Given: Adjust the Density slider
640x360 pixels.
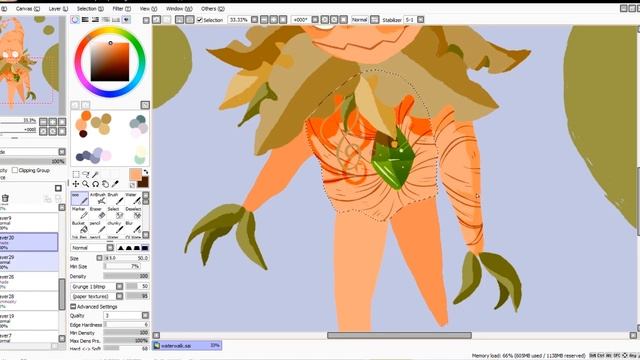Looking at the screenshot, I should 127,276.
